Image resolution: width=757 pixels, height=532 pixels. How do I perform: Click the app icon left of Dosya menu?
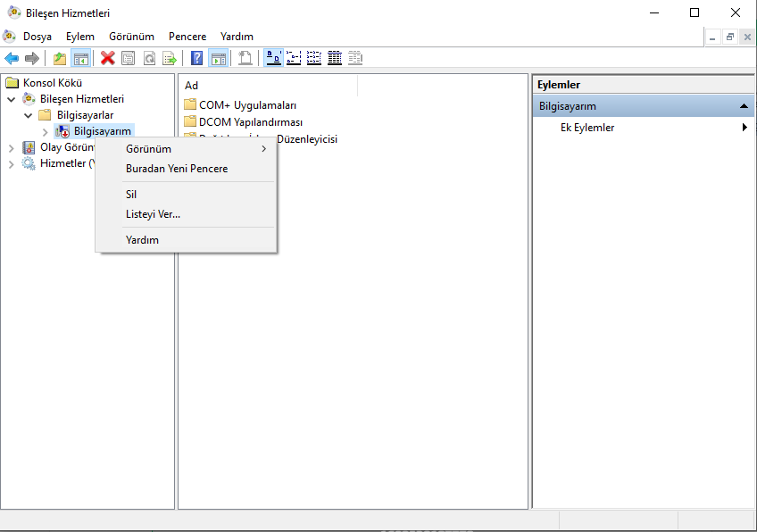pyautogui.click(x=9, y=37)
